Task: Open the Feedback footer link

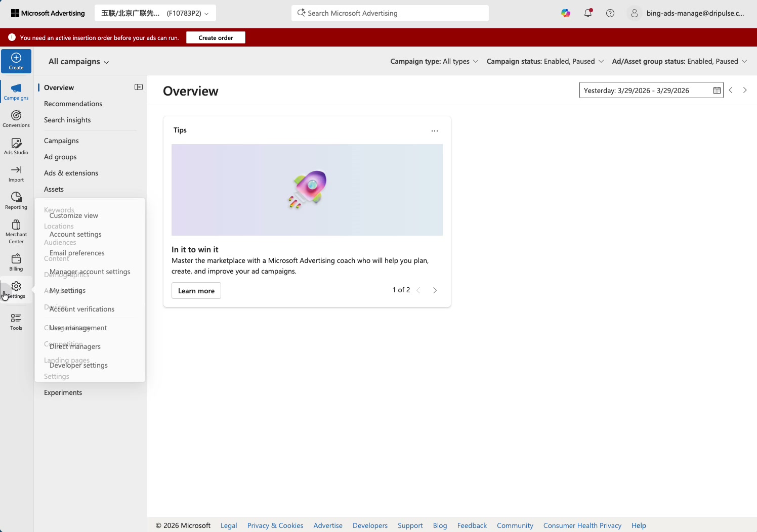Action: point(472,525)
